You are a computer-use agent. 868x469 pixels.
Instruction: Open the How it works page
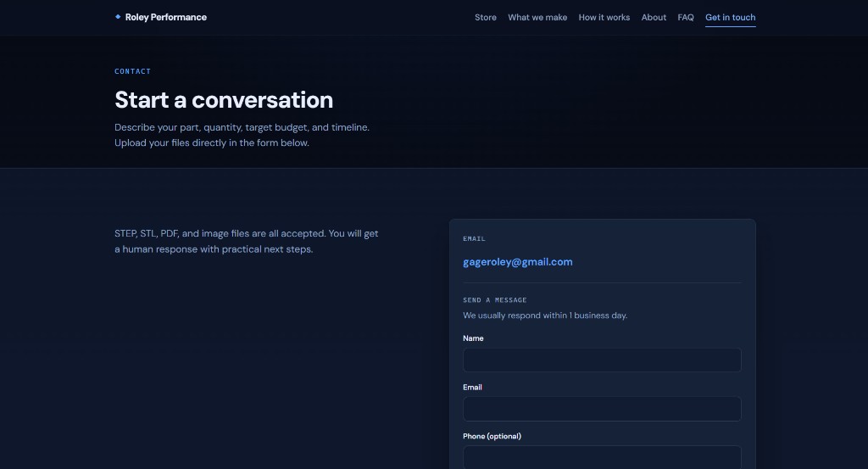click(604, 17)
